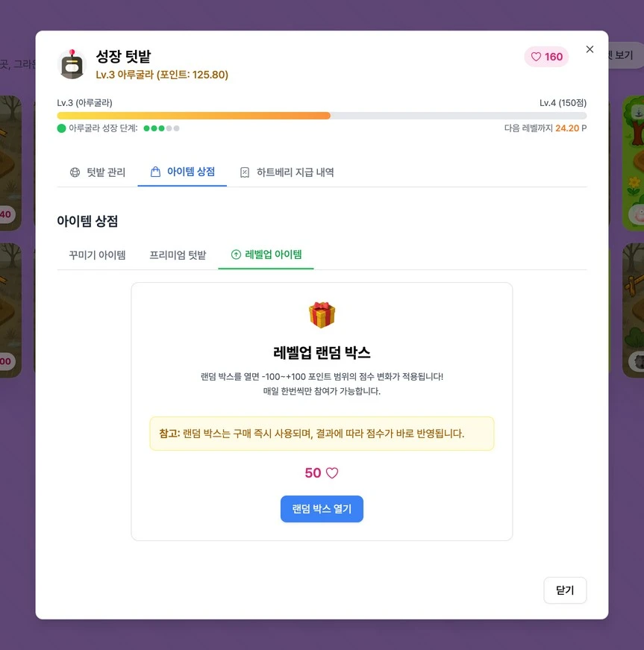Click the heart icon next to price 50

click(332, 473)
